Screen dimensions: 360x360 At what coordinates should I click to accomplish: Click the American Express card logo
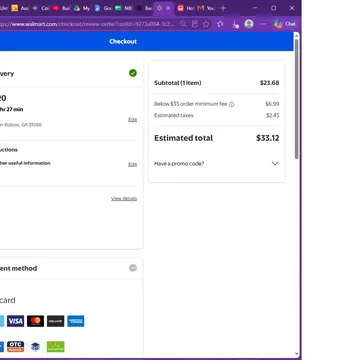click(76, 321)
